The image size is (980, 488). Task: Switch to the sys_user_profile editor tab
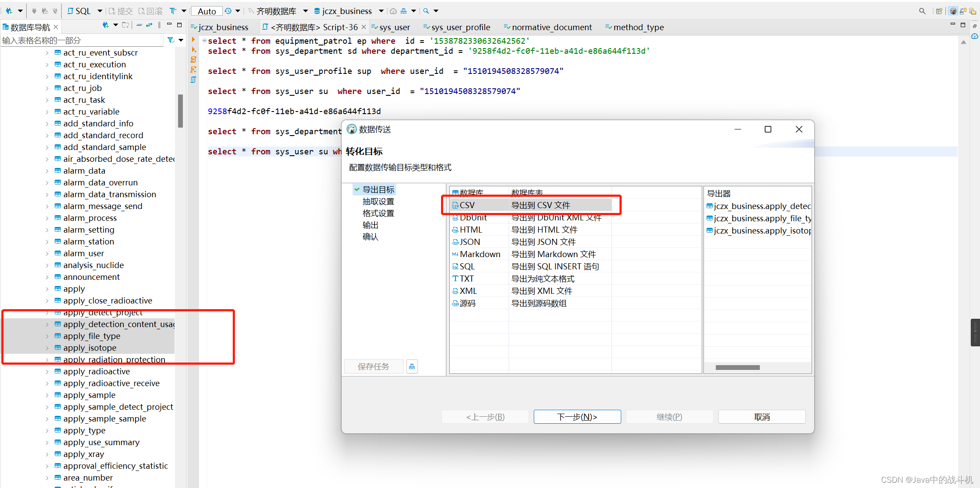pos(460,27)
